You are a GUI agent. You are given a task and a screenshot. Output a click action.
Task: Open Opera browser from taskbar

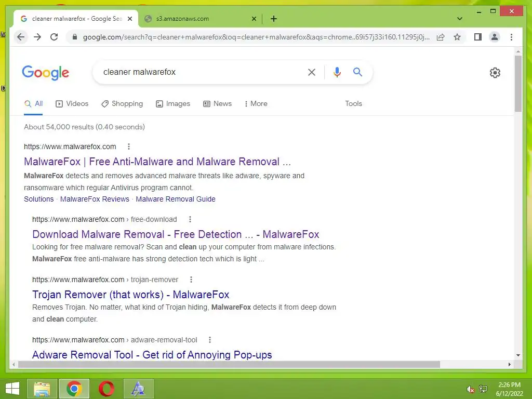click(106, 389)
